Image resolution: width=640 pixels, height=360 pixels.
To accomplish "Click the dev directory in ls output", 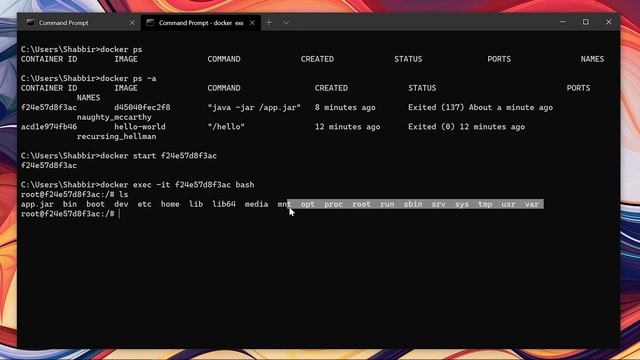I will (121, 204).
